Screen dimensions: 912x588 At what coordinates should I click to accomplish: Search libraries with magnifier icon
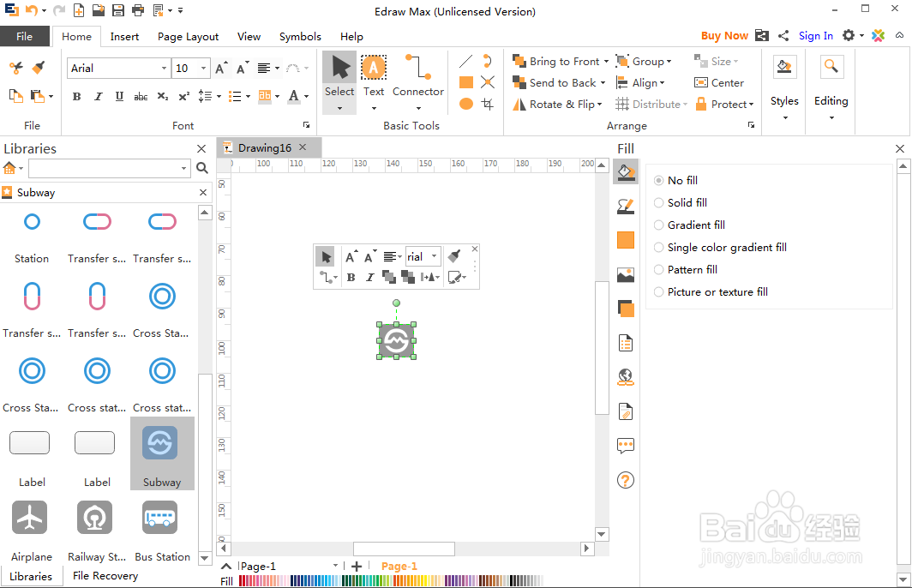coord(201,168)
